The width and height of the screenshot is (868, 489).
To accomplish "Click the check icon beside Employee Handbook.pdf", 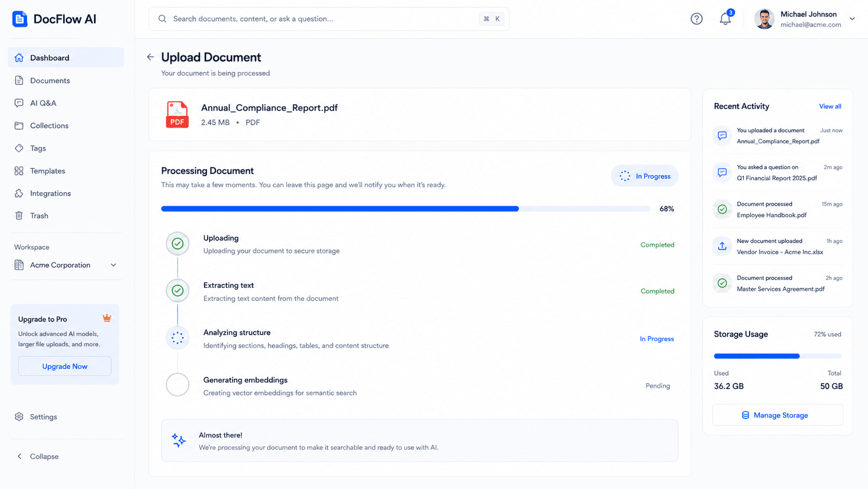I will point(722,209).
